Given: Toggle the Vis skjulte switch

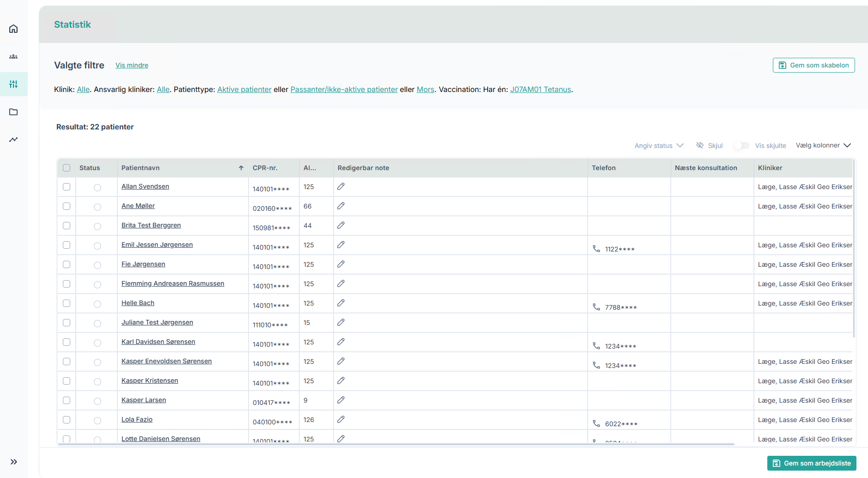Looking at the screenshot, I should (742, 146).
